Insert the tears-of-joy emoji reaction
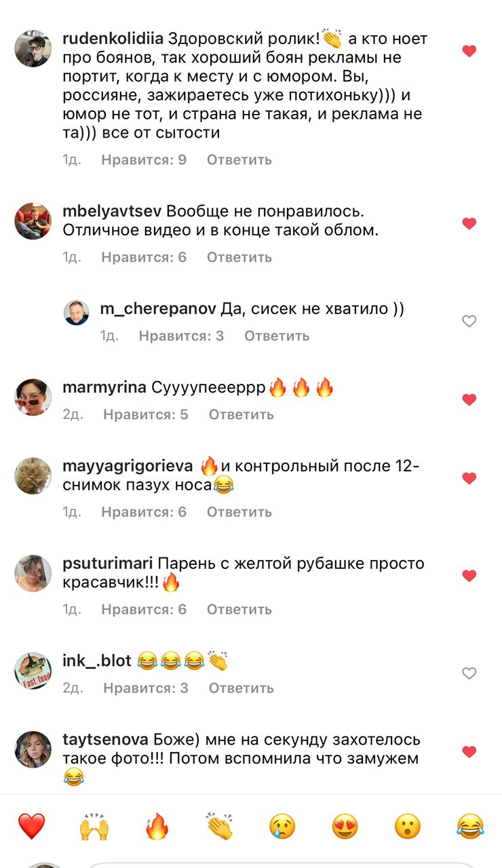This screenshot has width=502, height=868. coord(469,827)
